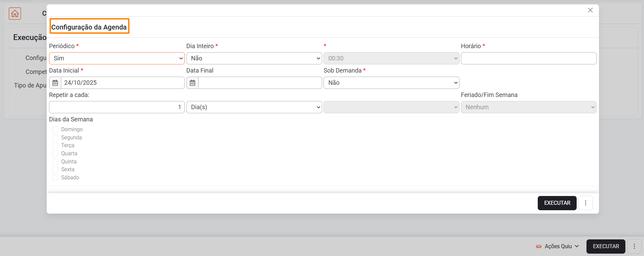Change the Dia(s) repeat unit dropdown

point(254,107)
